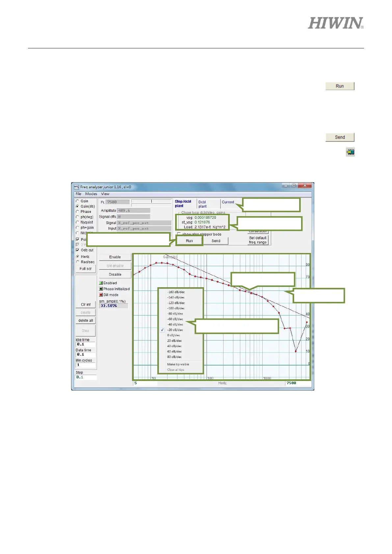
Task: Select the Gain radio button
Action: point(78,201)
